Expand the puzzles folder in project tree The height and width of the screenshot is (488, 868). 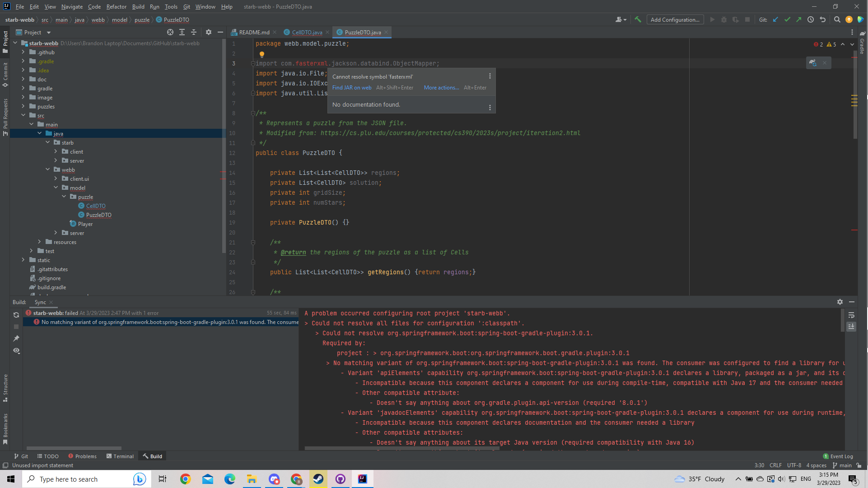pos(23,106)
